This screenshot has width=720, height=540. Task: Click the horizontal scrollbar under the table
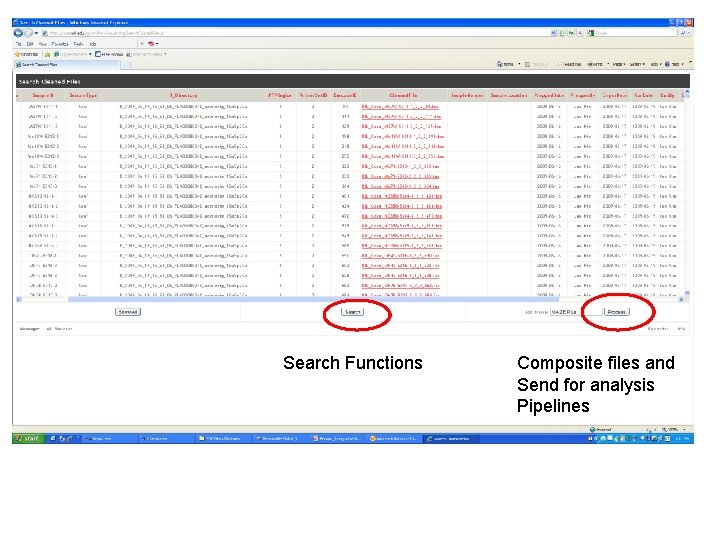(314, 299)
